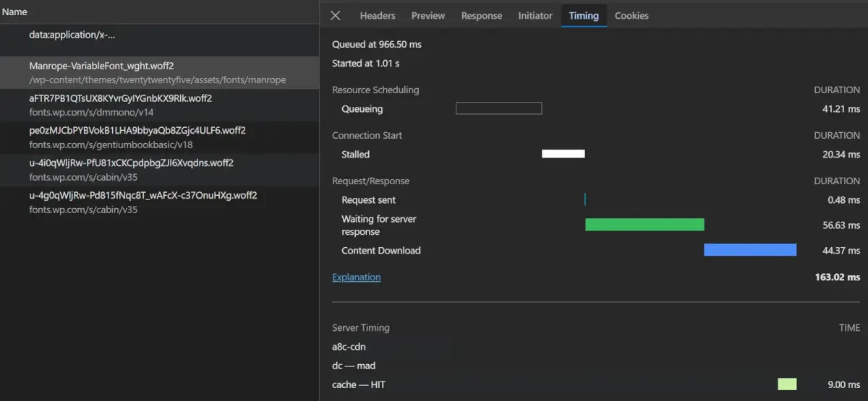This screenshot has height=401, width=868.
Task: Close the request details panel
Action: coord(335,16)
